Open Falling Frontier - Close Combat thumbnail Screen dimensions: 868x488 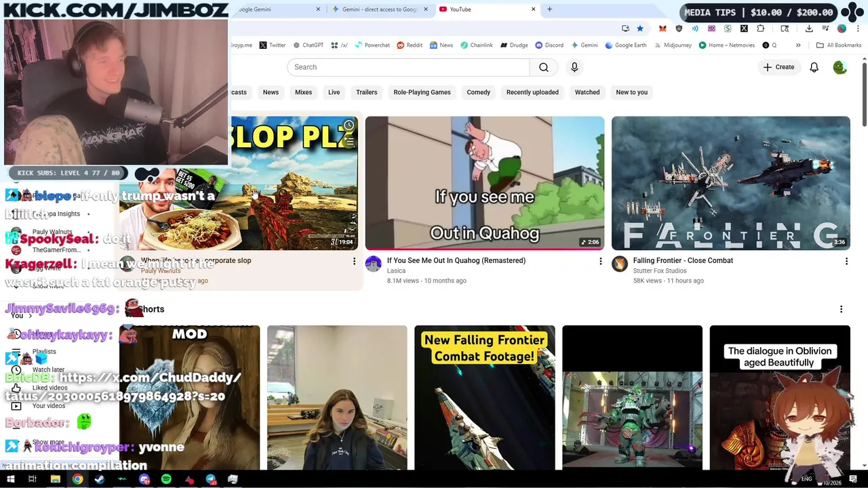(730, 183)
